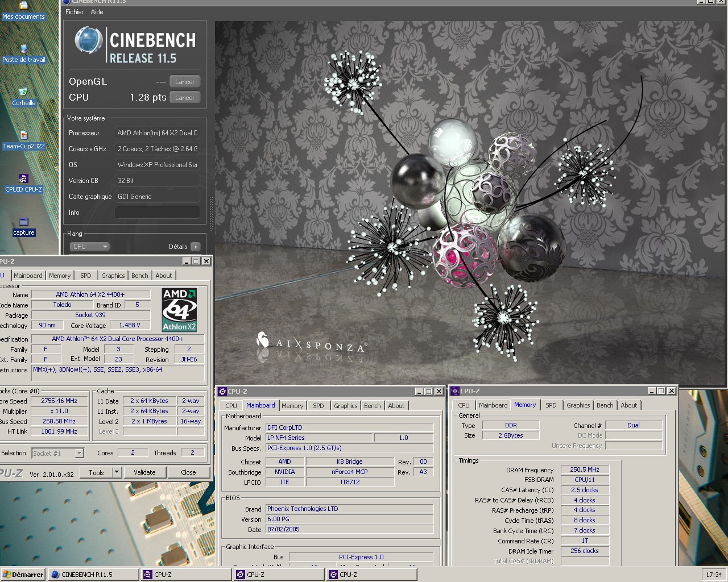Open Mainboard tab in Memory window
728x582 pixels.
pyautogui.click(x=493, y=405)
